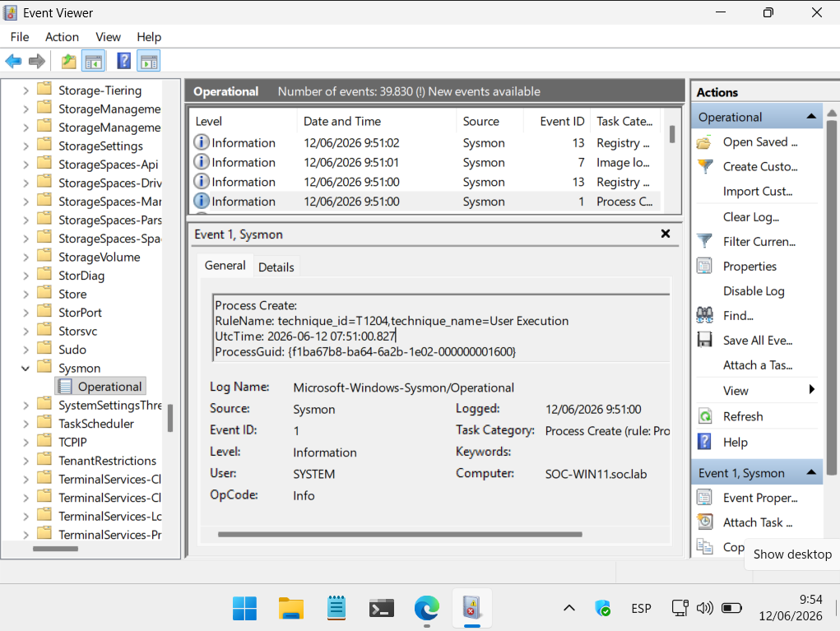Select the StorageVolume tree item
The width and height of the screenshot is (840, 631).
click(99, 258)
